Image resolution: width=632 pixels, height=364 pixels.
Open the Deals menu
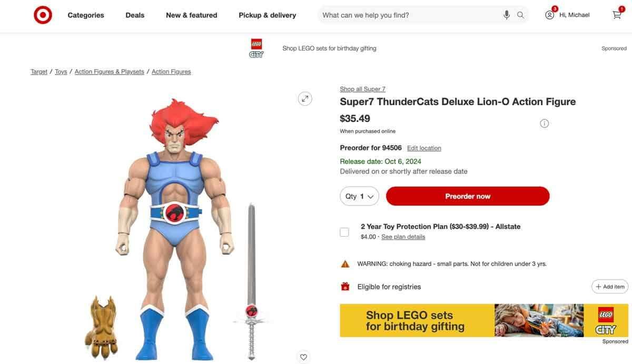135,15
